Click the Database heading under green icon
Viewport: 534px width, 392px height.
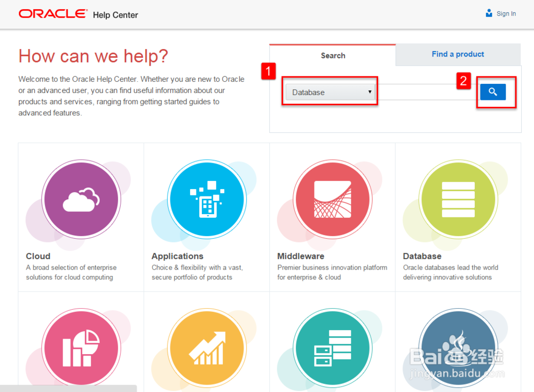(x=422, y=256)
